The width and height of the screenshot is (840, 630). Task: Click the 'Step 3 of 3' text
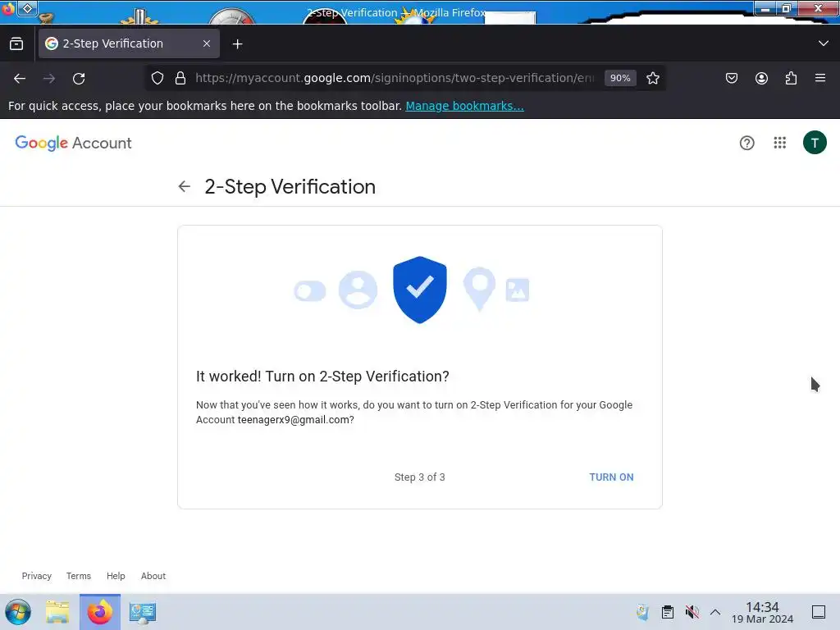point(419,477)
